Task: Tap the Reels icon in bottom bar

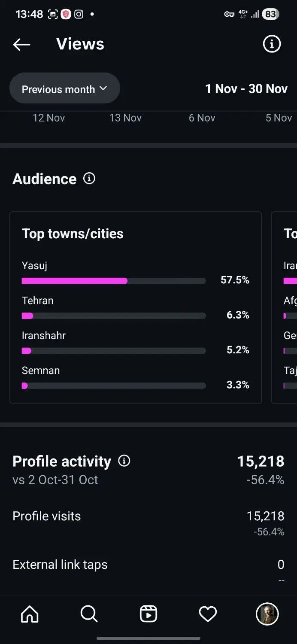Action: coord(148,614)
